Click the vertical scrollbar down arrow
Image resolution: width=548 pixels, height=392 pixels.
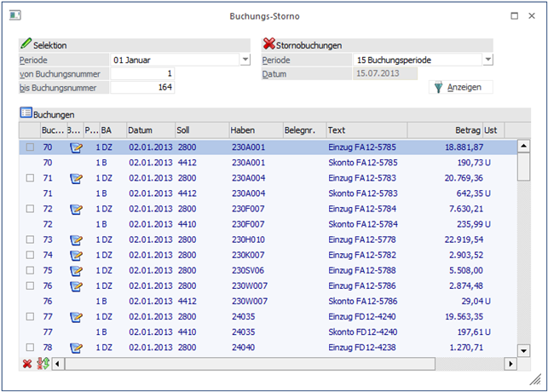[523, 349]
